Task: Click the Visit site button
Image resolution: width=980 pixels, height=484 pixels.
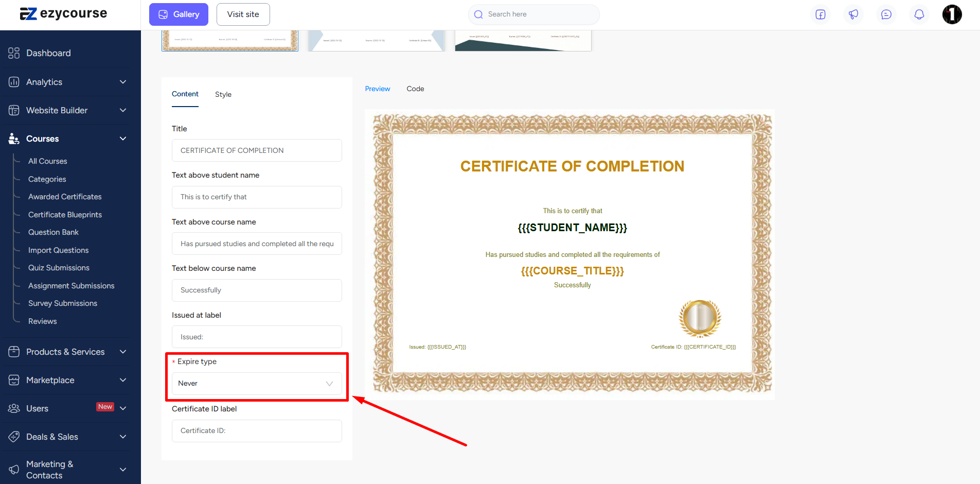Action: [243, 14]
